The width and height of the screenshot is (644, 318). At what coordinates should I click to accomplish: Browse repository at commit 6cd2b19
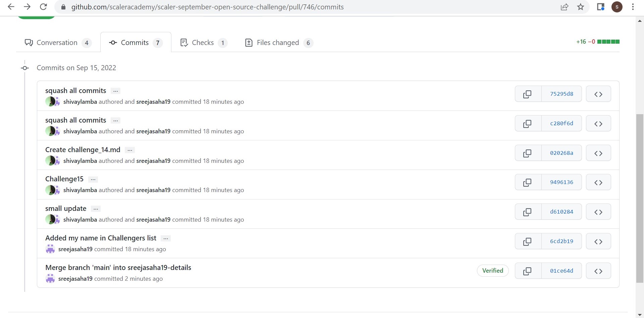[598, 241]
